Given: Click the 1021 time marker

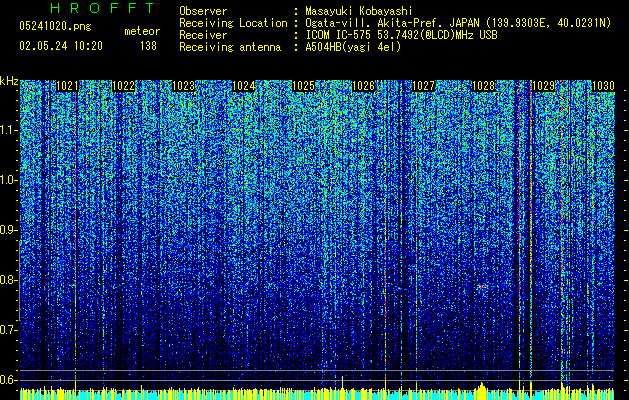Looking at the screenshot, I should click(67, 86).
